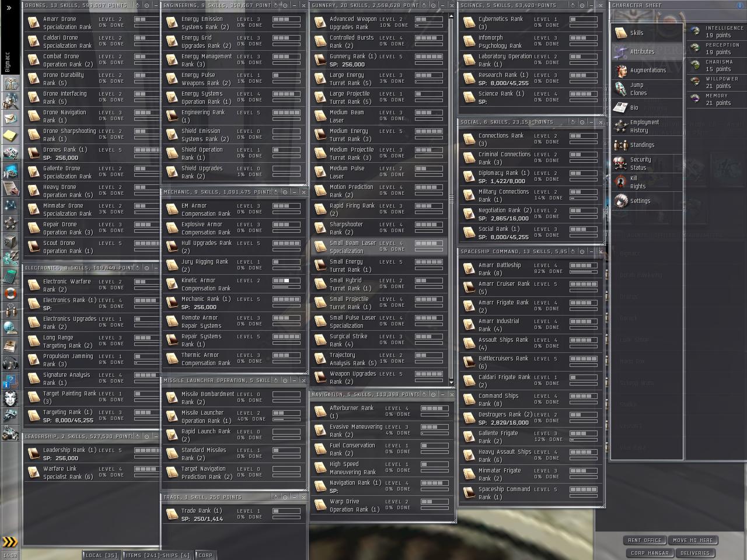Open the star map icon in the sidebar

pos(11,205)
